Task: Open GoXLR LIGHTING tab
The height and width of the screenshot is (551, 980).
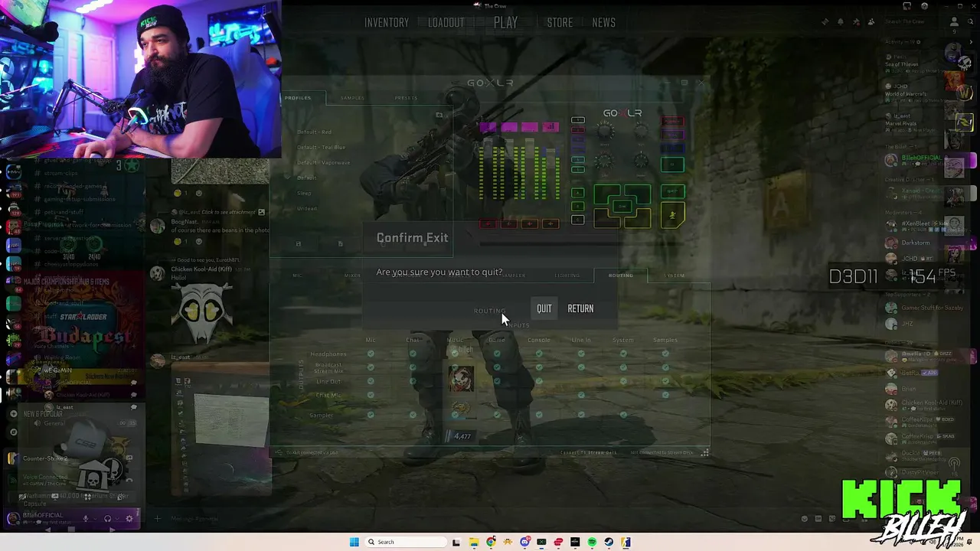Action: 567,275
